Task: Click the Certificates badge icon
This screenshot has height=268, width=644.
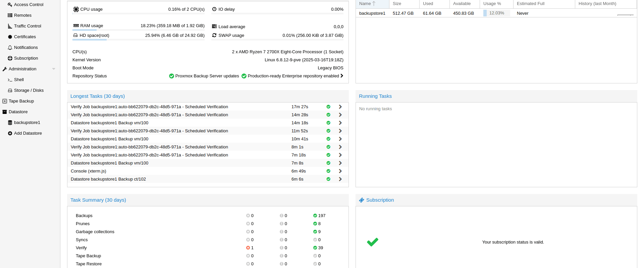Action: coord(10,37)
